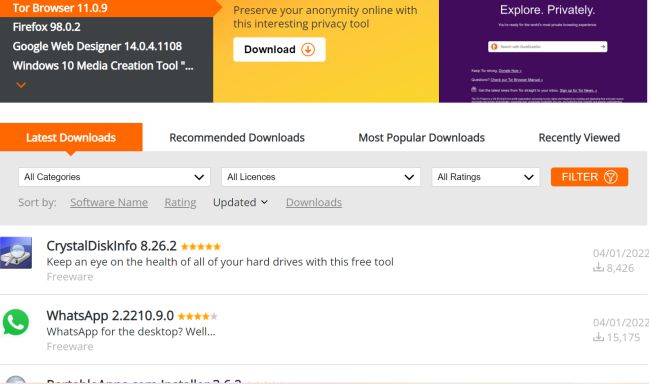Open Windows 10 Media Creation Tool entry
Image resolution: width=649 pixels, height=384 pixels.
103,66
